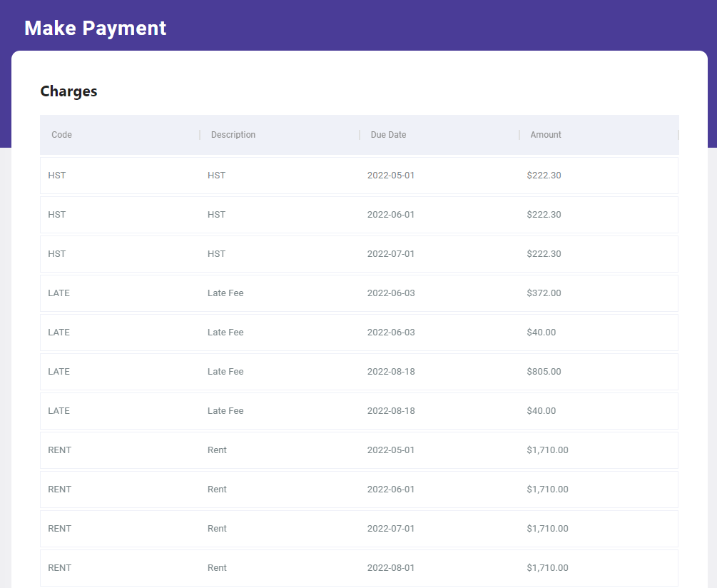Select the HST charge due 2022-05-01
This screenshot has height=588, width=717.
point(359,176)
